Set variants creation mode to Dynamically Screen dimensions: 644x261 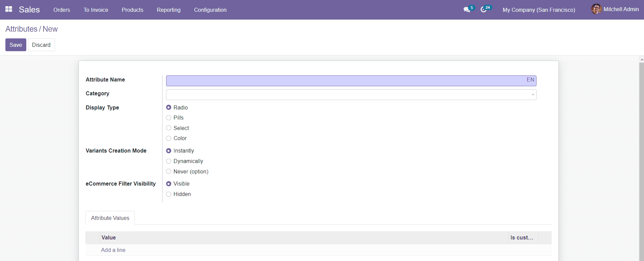[169, 161]
